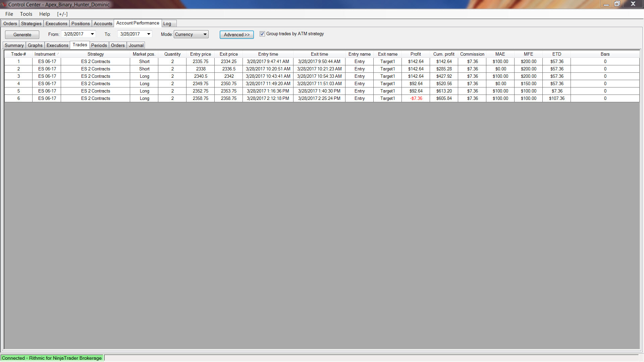The image size is (644, 362).
Task: Sort by the Instrument column header
Action: click(45, 54)
